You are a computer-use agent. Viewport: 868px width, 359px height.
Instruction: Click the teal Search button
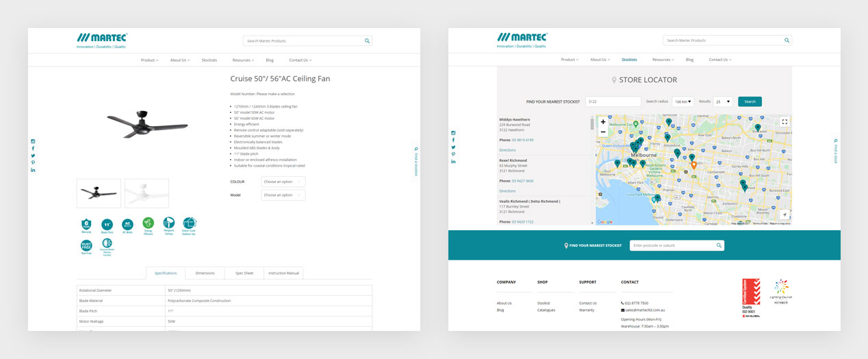tap(750, 101)
